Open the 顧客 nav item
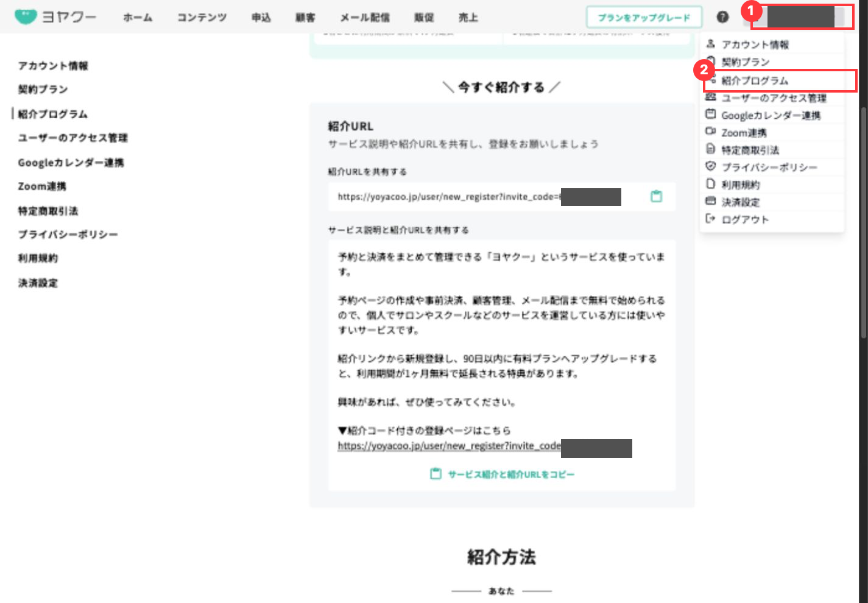The width and height of the screenshot is (868, 603). coord(305,18)
